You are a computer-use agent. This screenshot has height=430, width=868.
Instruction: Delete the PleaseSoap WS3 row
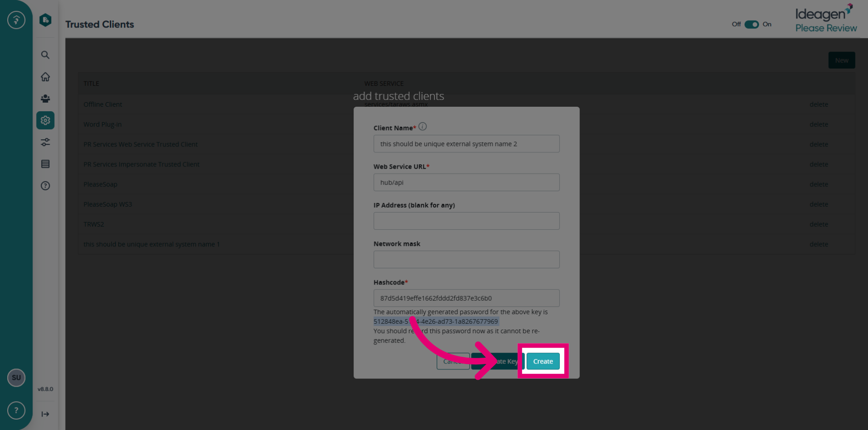[819, 204]
